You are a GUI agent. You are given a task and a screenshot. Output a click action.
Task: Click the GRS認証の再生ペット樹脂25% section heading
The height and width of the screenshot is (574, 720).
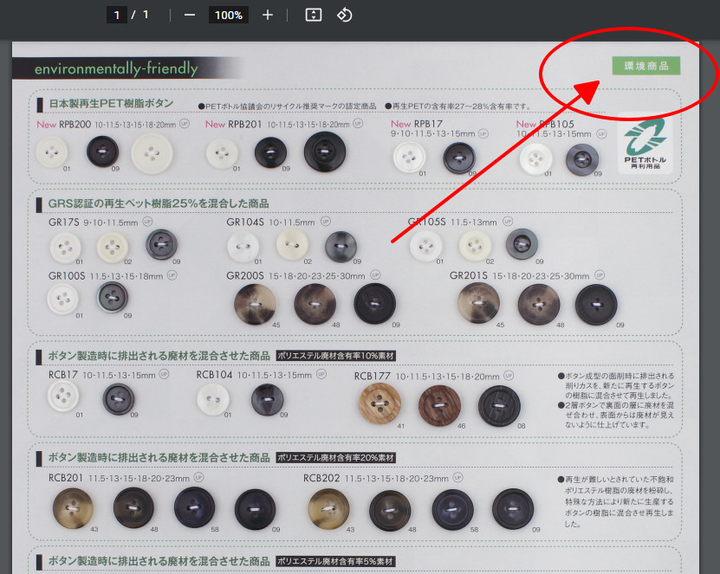(158, 203)
